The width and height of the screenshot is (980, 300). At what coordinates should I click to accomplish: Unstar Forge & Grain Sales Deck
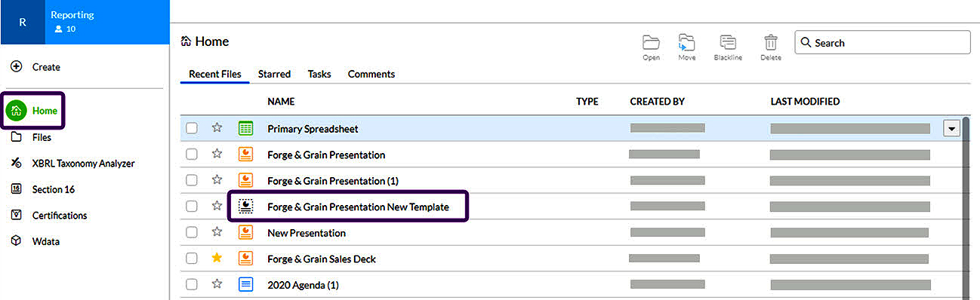(x=217, y=259)
